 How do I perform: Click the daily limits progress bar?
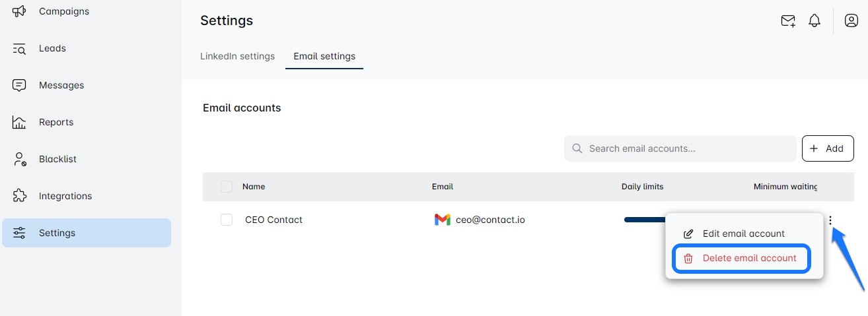[644, 220]
